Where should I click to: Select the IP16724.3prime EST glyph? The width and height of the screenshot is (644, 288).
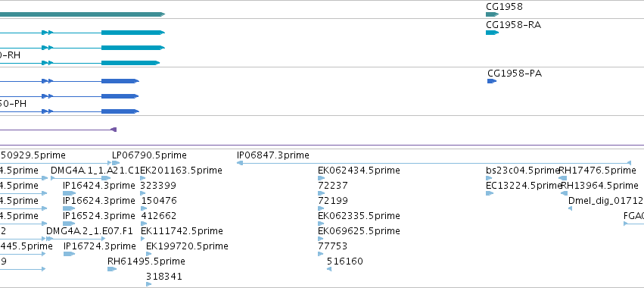coord(69,254)
